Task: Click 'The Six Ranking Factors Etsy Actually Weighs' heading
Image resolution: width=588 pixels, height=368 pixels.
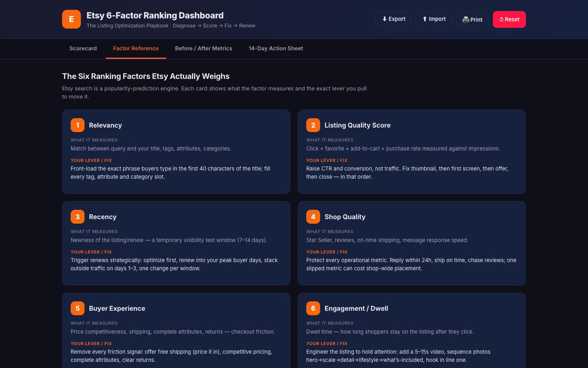Action: 146,76
